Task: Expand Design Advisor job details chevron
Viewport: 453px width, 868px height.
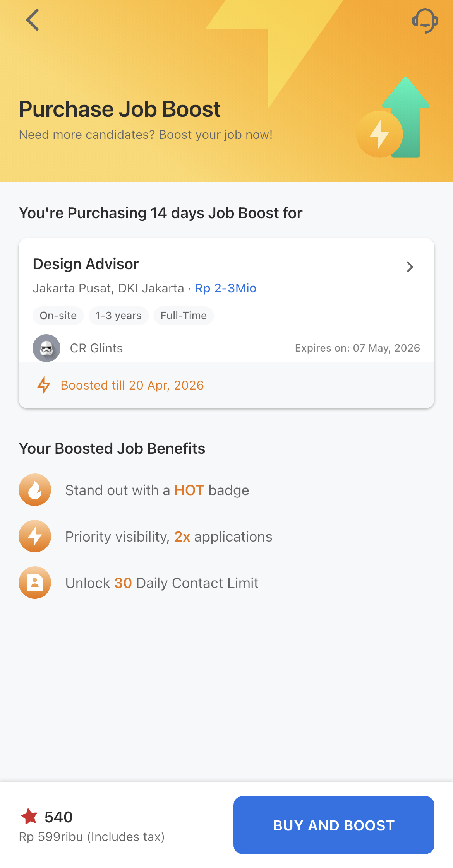Action: pos(410,267)
